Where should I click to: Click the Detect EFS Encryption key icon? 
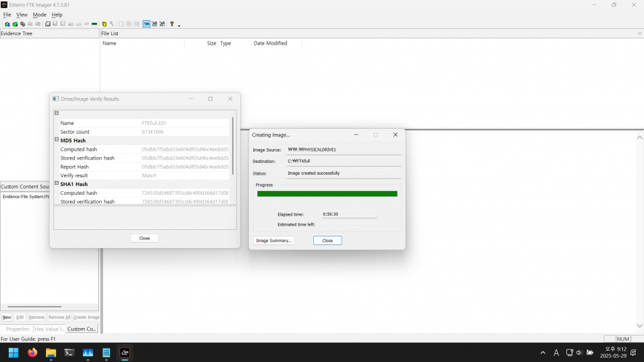coord(112,25)
